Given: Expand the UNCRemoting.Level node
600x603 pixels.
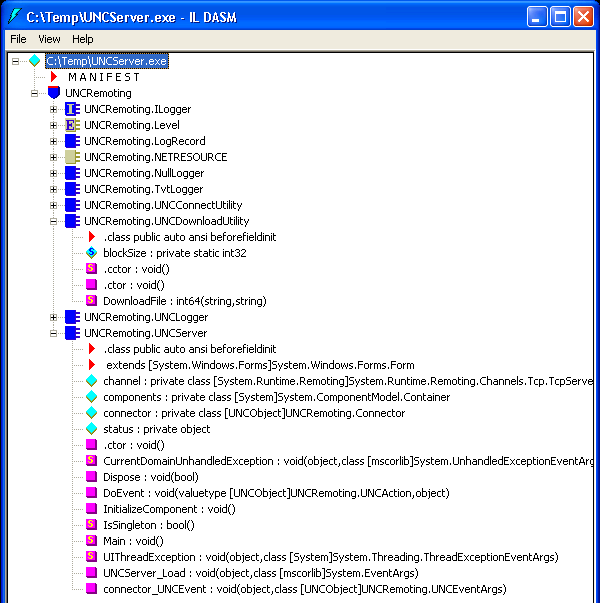Looking at the screenshot, I should click(x=53, y=125).
